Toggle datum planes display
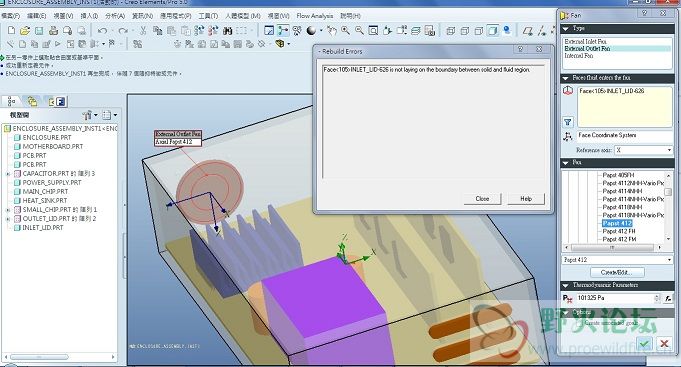Image resolution: width=681 pixels, height=367 pixels. tap(528, 30)
